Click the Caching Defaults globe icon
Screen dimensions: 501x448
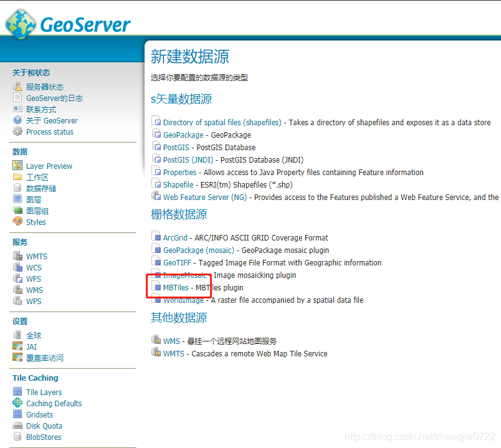pyautogui.click(x=17, y=403)
